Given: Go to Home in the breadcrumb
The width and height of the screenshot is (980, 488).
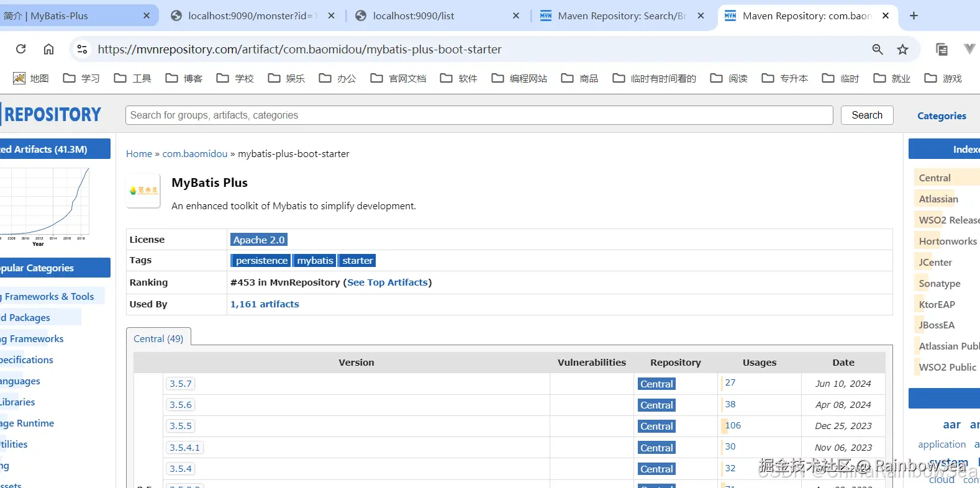Looking at the screenshot, I should click(139, 153).
